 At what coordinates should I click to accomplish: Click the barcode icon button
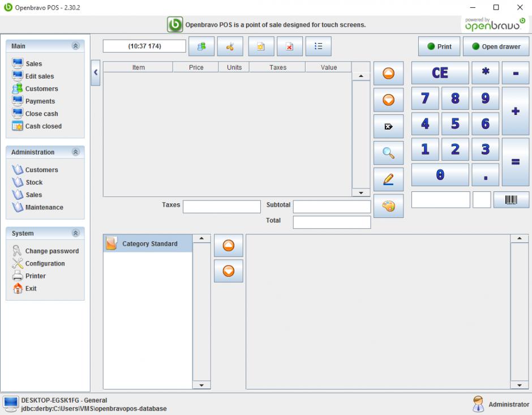point(511,199)
